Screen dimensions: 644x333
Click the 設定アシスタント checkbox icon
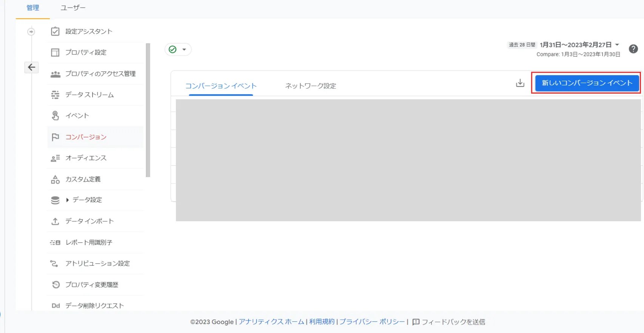click(55, 31)
